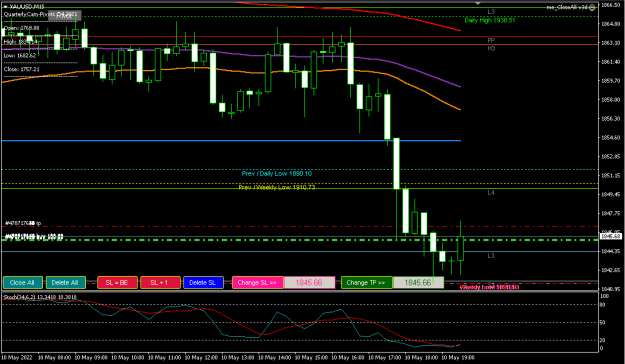Click the current price tag on price scale
Screen dimensions: 625x364
tap(611, 236)
